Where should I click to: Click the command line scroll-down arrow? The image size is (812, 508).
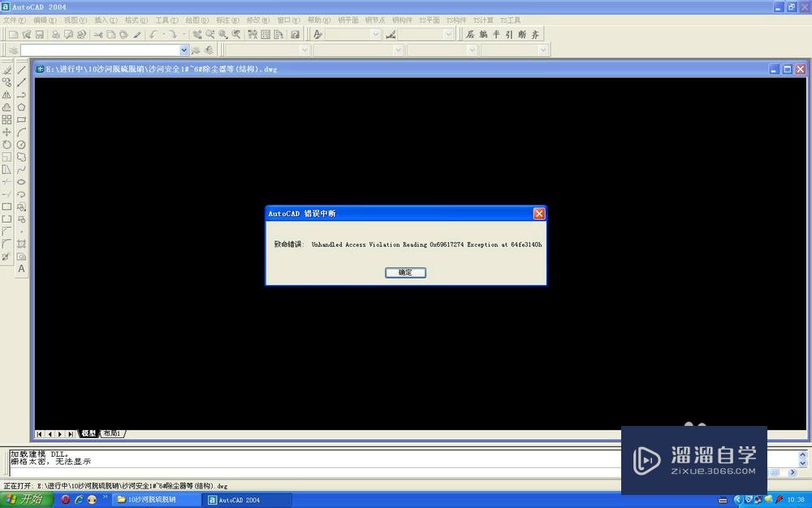[803, 463]
